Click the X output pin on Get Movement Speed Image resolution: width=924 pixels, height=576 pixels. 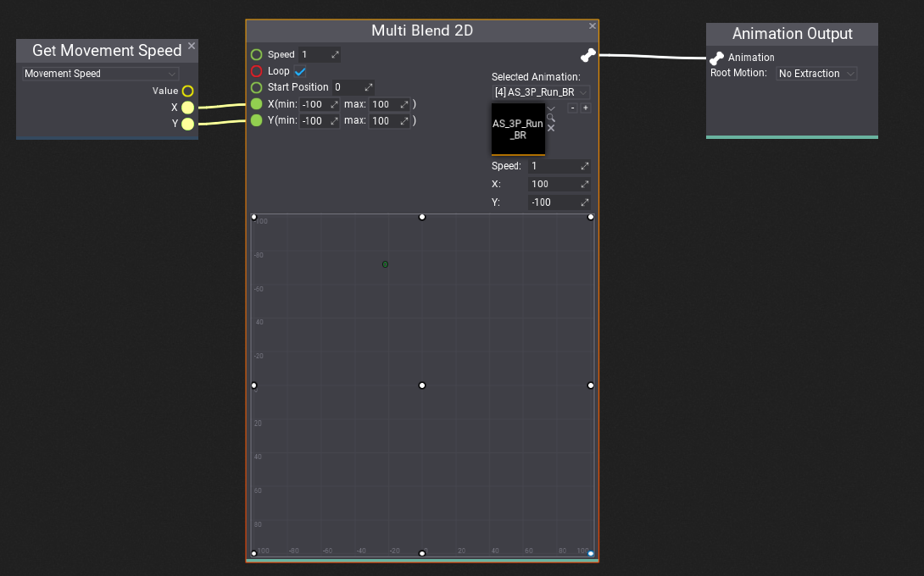(x=187, y=108)
